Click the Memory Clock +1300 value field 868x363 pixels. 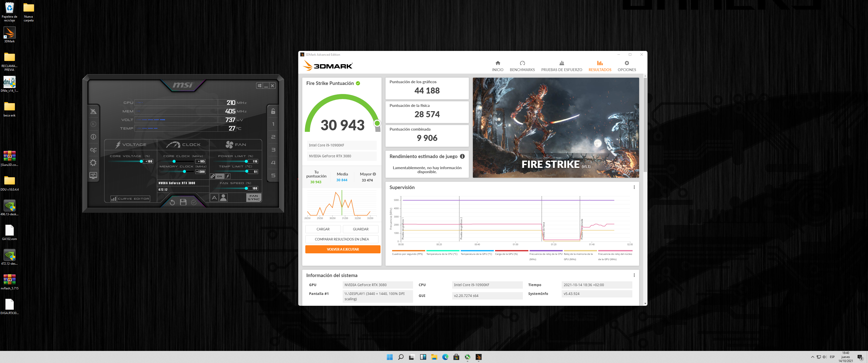(201, 172)
